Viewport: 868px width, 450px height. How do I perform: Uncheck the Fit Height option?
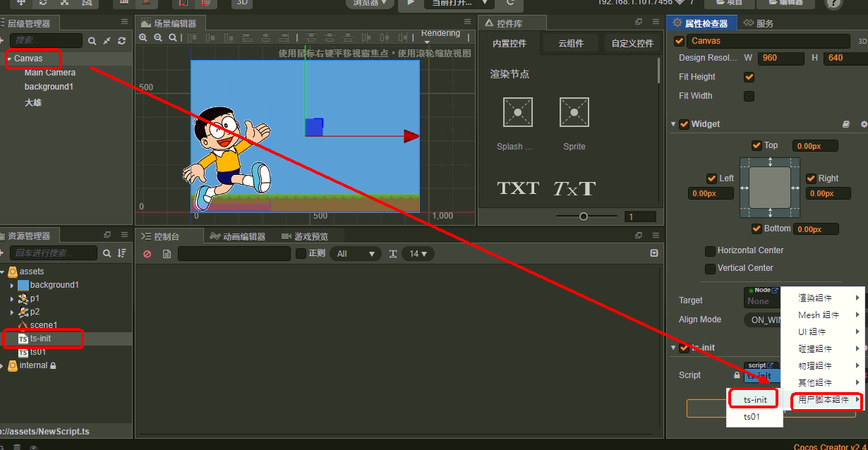coord(749,77)
